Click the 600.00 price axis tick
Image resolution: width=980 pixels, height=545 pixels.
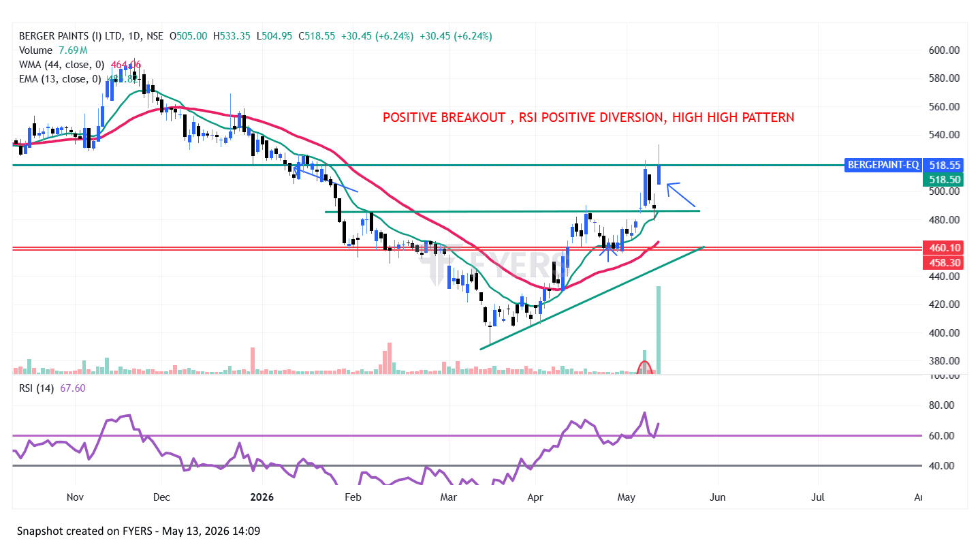[944, 50]
